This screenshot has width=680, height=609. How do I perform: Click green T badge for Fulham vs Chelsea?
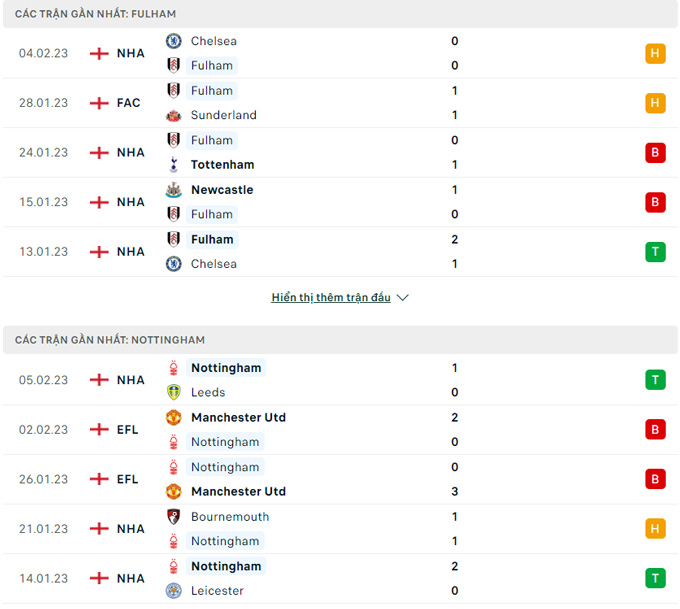[x=655, y=252]
